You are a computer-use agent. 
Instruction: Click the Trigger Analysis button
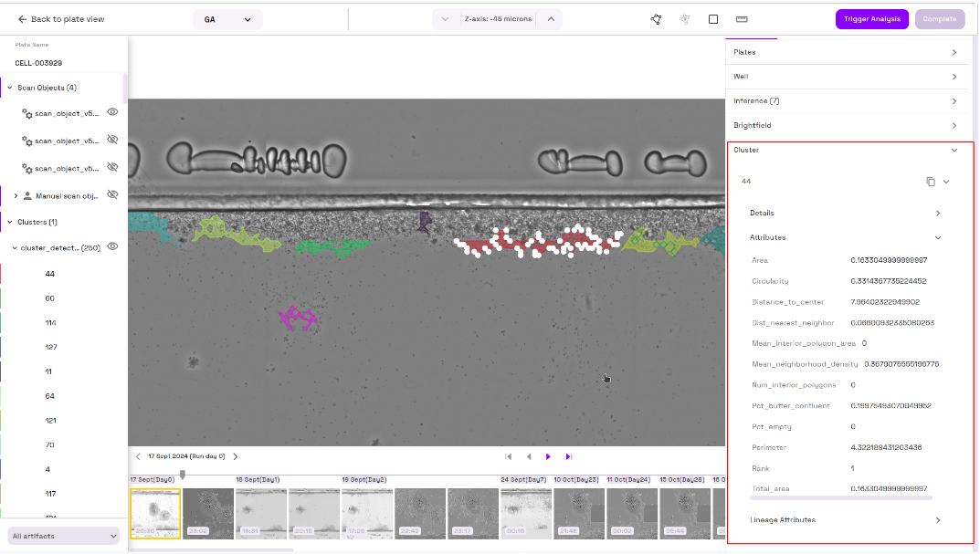coord(871,19)
